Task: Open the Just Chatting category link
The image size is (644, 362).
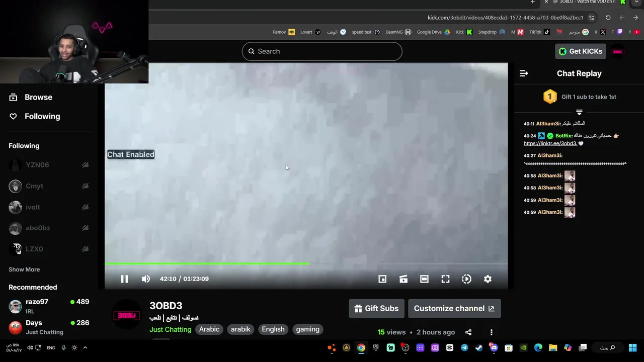Action: pyautogui.click(x=171, y=329)
